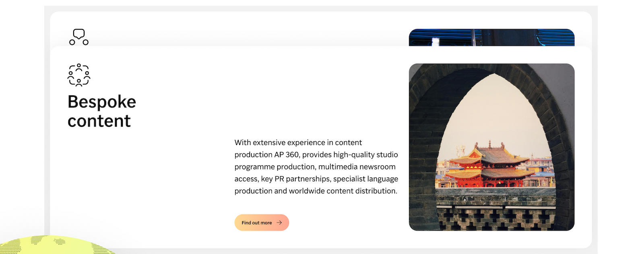This screenshot has height=254, width=644.
Task: Click the people-circle icon above Bespoke content
Action: point(79,75)
